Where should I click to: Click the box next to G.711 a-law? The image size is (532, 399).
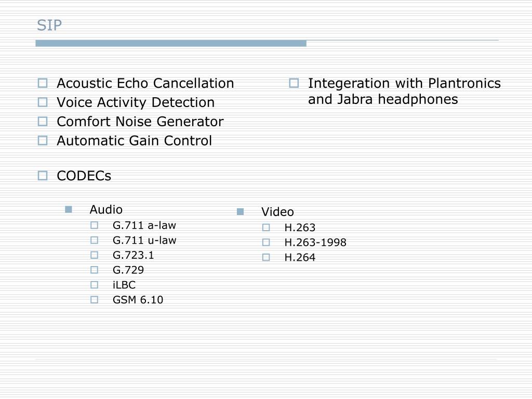pos(95,225)
